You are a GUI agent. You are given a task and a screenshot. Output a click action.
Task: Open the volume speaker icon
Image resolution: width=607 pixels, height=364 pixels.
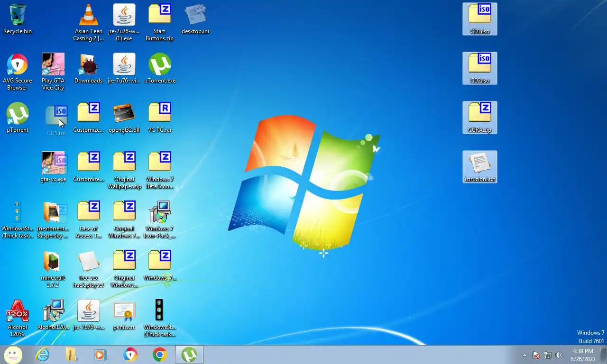559,355
